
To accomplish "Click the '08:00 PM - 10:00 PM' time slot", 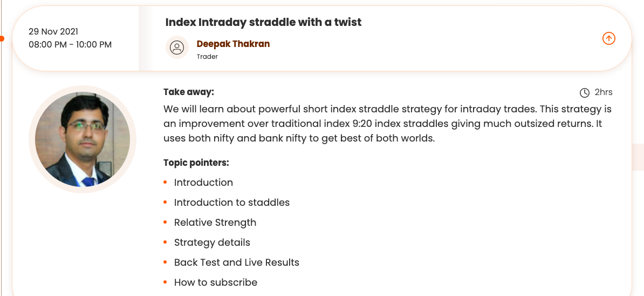I will tap(70, 44).
